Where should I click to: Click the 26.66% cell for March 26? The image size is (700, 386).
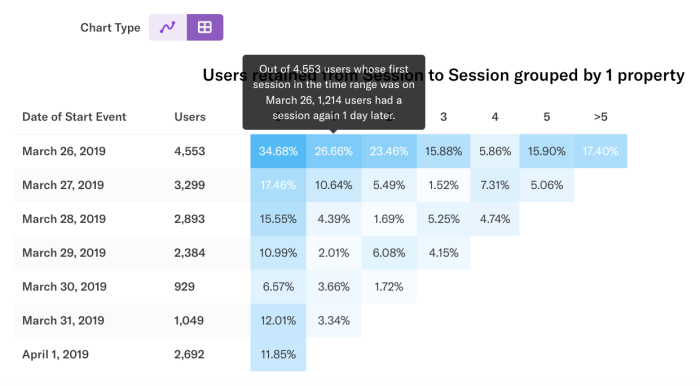(x=334, y=151)
